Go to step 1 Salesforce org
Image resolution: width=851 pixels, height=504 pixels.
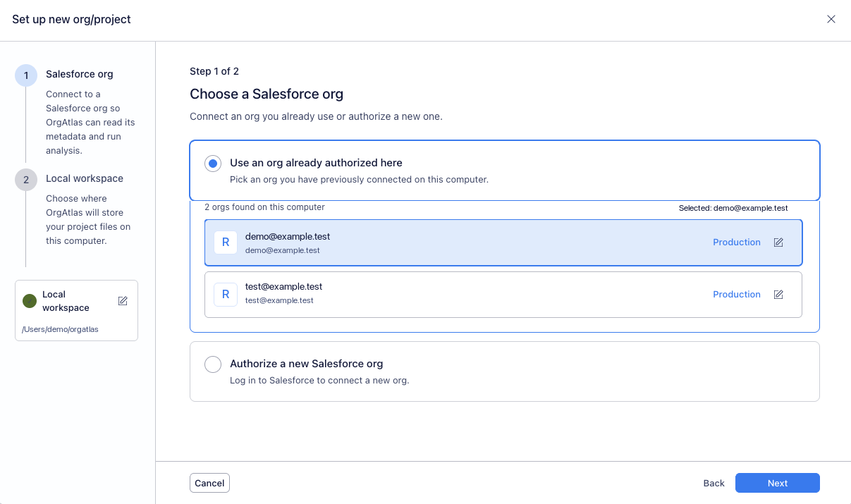pyautogui.click(x=26, y=75)
